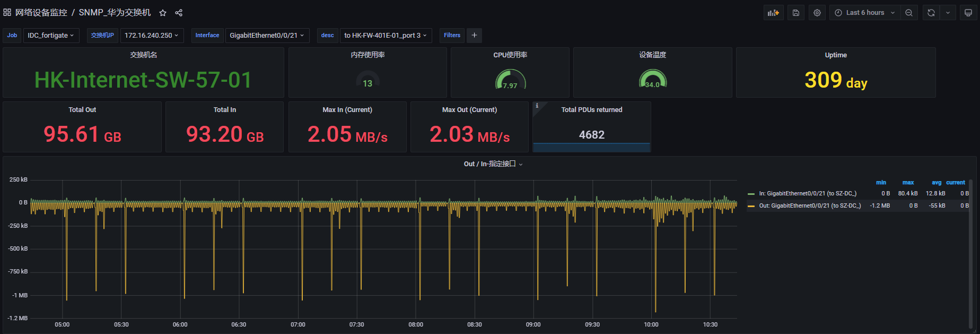980x334 pixels.
Task: Open the 交换机名 panel title
Action: (x=143, y=55)
